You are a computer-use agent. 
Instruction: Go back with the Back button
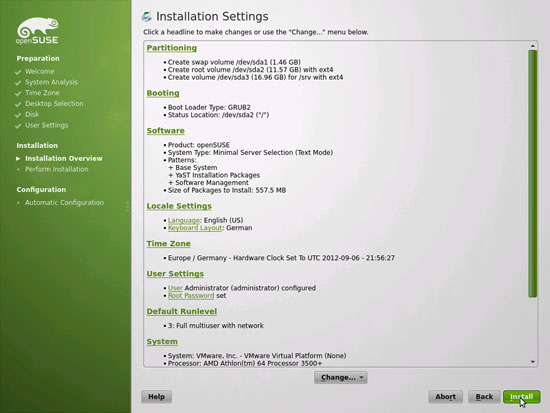point(484,397)
